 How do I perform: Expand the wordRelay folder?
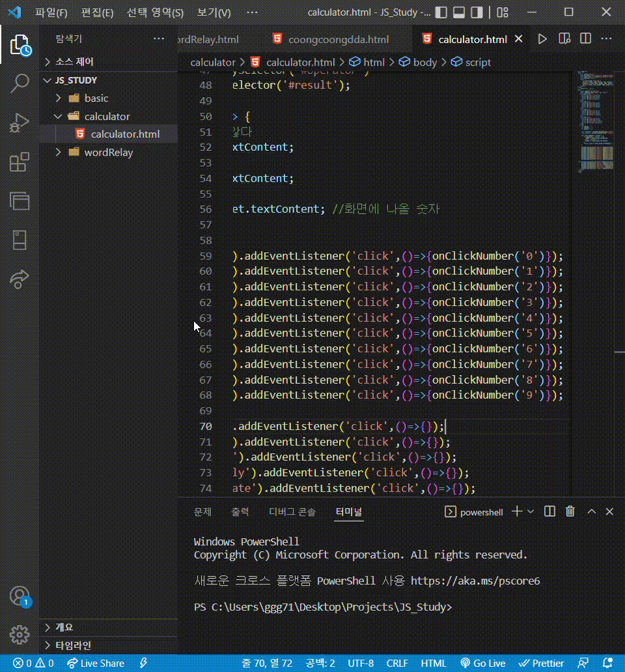click(108, 152)
